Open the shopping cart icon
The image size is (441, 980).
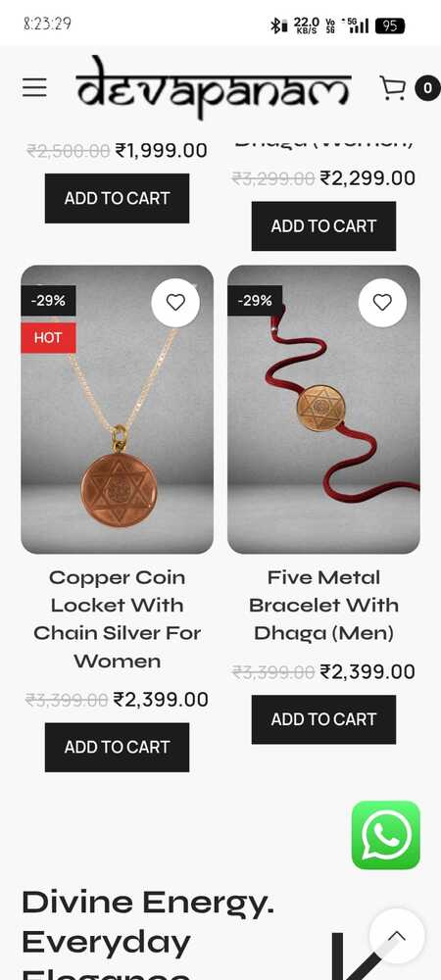point(393,88)
